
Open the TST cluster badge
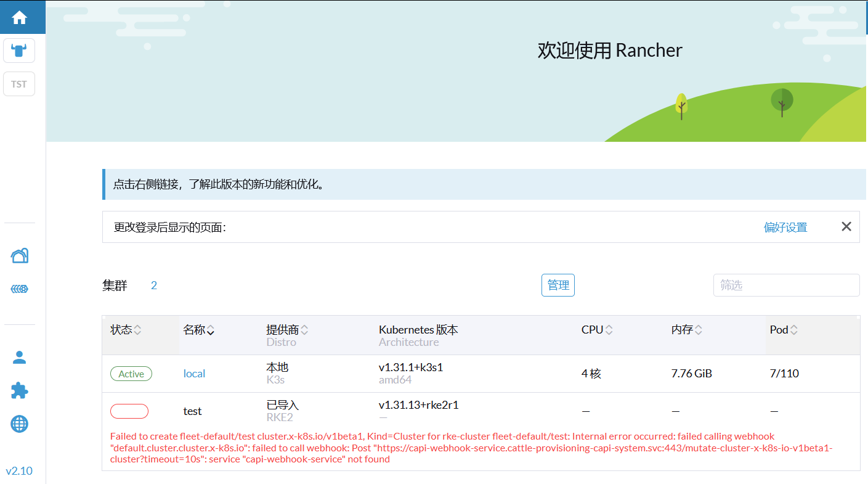pyautogui.click(x=19, y=84)
